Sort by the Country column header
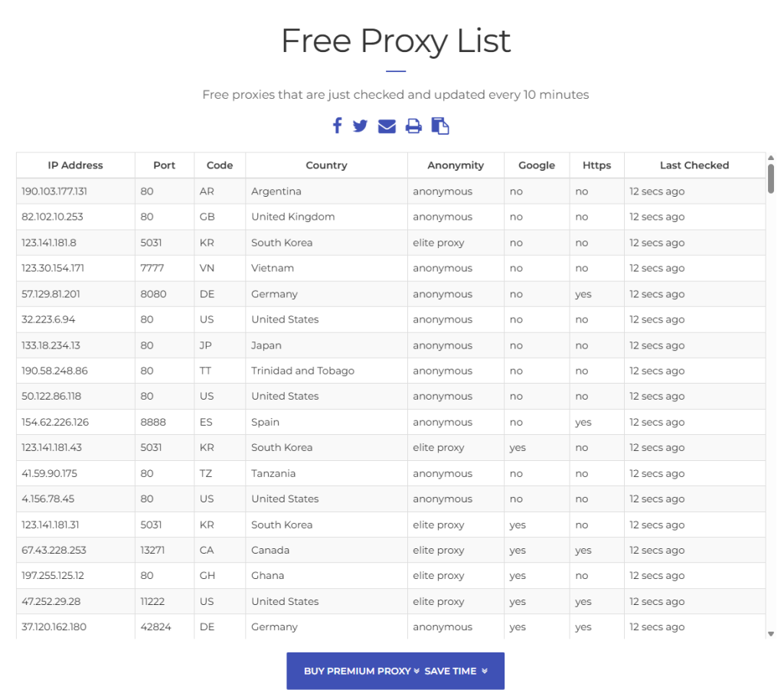 click(326, 165)
